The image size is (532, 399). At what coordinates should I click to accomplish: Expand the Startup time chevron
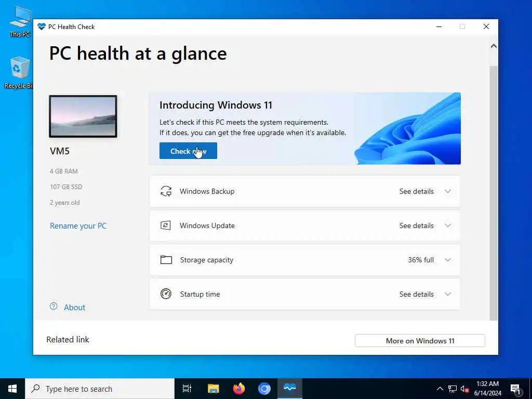tap(448, 294)
